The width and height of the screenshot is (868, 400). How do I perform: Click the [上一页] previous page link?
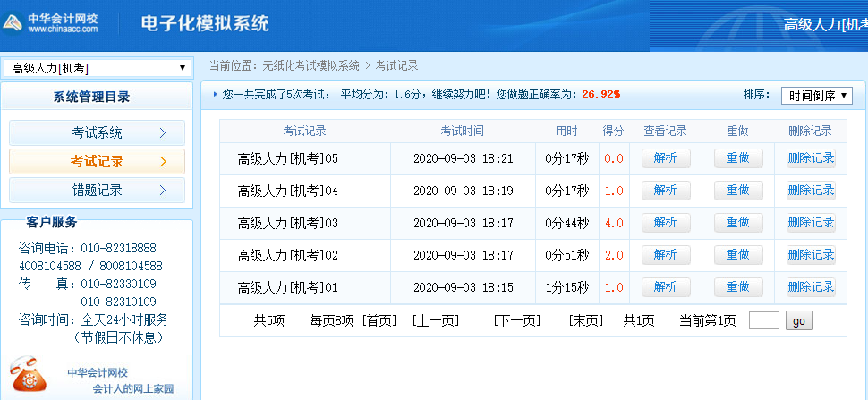tap(436, 321)
